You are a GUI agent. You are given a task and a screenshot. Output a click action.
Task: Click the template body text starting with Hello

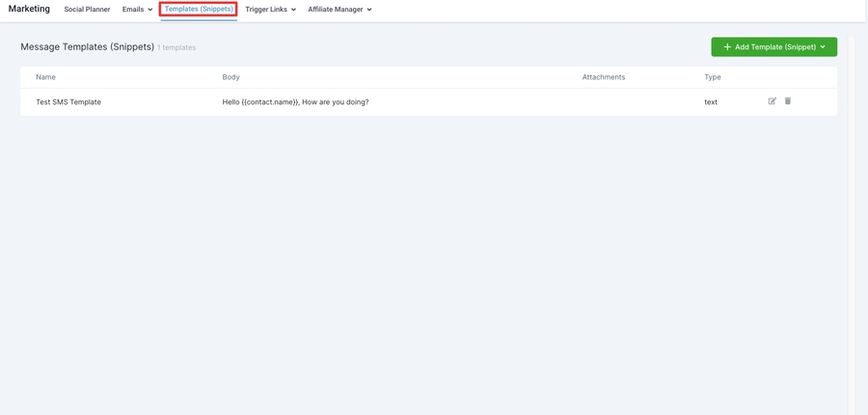[295, 102]
